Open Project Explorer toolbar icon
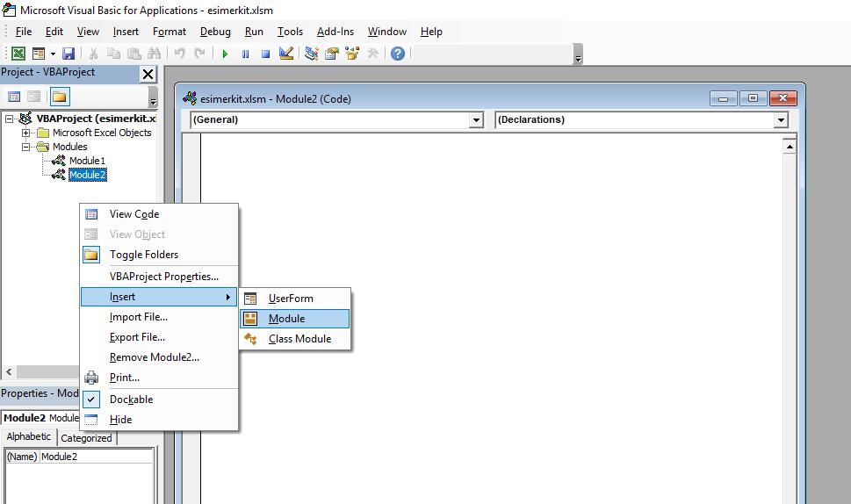This screenshot has height=504, width=851. (x=312, y=54)
